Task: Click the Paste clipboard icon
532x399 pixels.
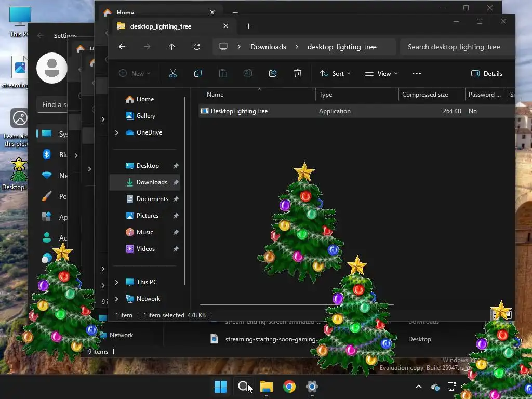Action: click(223, 74)
